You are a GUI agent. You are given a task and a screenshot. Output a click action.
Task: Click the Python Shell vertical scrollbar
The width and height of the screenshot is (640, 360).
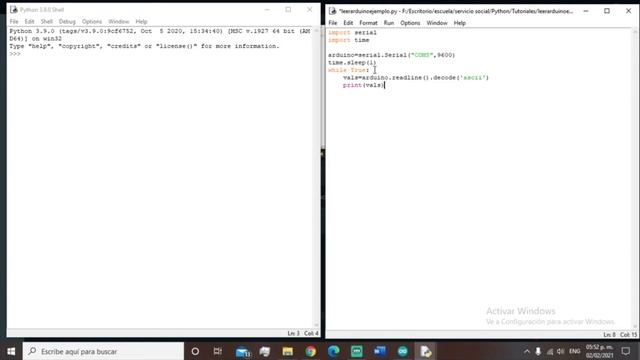[x=316, y=178]
